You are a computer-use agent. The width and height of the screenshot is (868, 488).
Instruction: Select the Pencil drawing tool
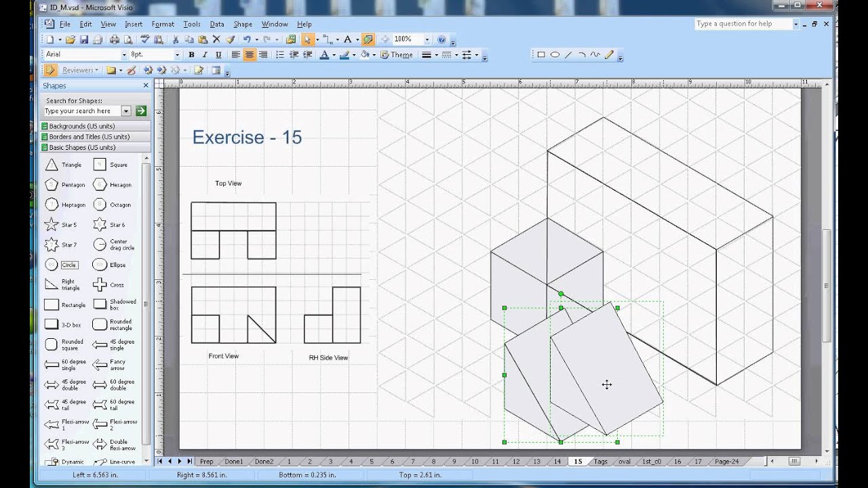coord(609,55)
